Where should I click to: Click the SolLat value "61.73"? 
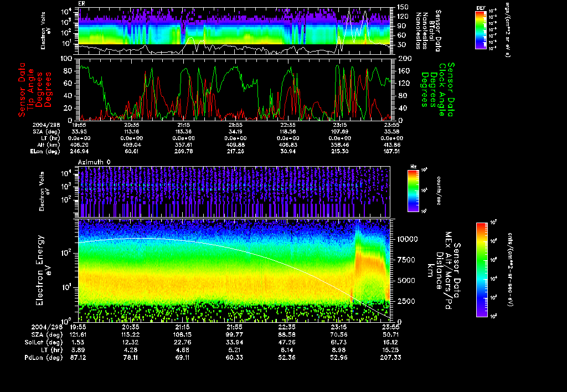339,342
